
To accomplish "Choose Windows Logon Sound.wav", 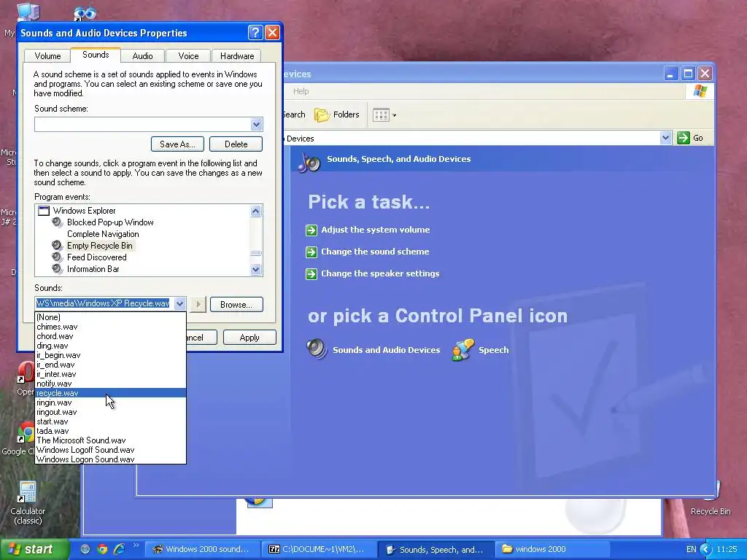I will [111, 459].
